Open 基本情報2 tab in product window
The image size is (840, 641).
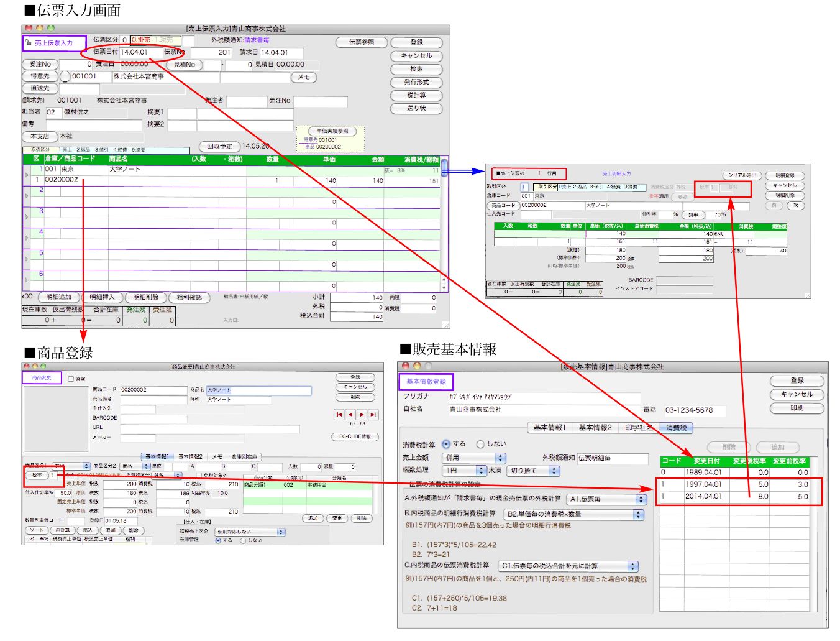coord(190,456)
